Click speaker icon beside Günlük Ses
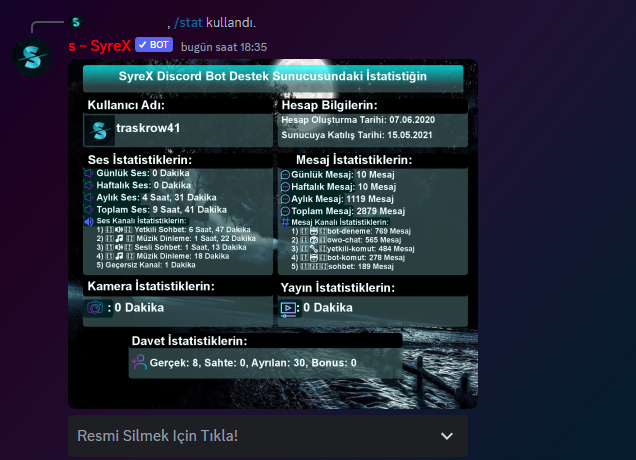Screen dimensions: 636x460 click(89, 173)
